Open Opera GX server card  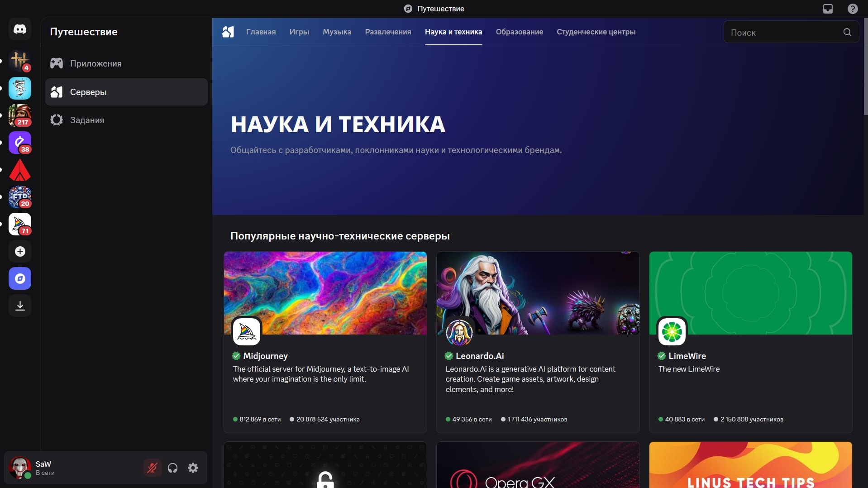point(538,465)
